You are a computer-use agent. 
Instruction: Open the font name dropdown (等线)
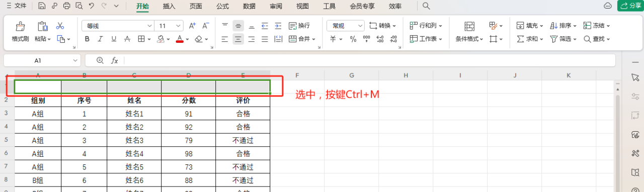click(149, 26)
